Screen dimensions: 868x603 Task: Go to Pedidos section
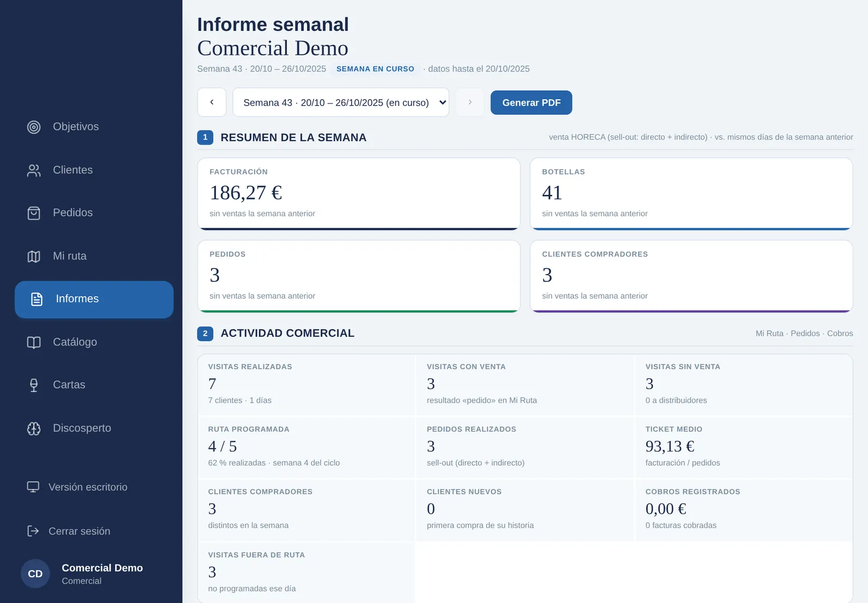pyautogui.click(x=94, y=213)
